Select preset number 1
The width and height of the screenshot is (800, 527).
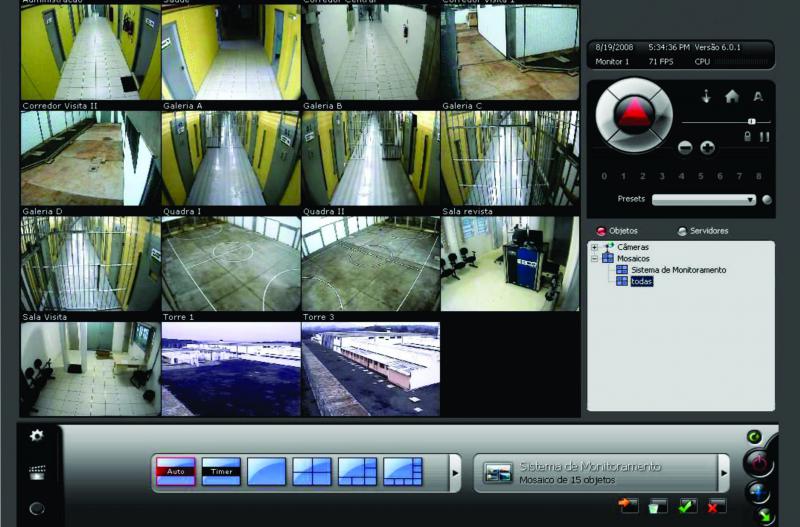pyautogui.click(x=623, y=176)
